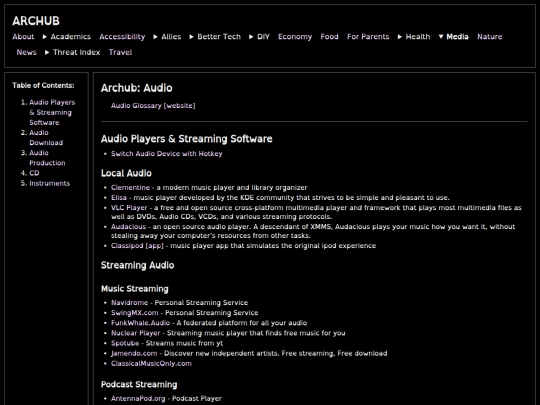Select the 'Archub: Audio' page heading
540x405 pixels.
(136, 88)
